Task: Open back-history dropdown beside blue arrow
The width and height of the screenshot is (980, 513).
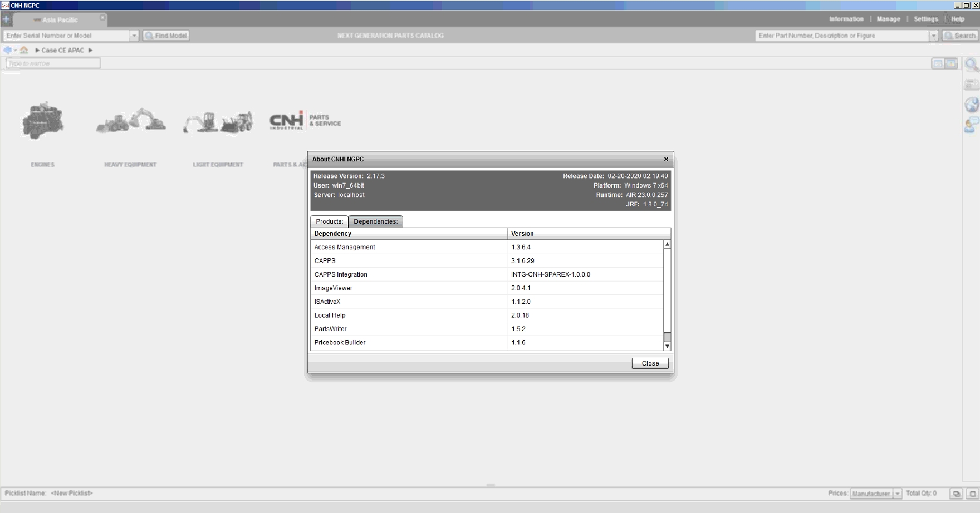Action: coord(15,50)
